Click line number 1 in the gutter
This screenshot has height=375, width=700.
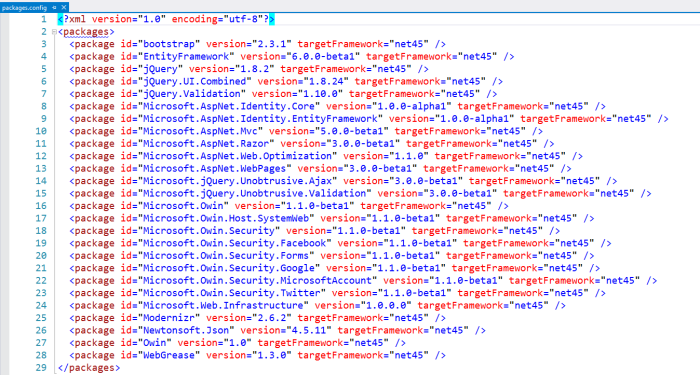(x=44, y=19)
